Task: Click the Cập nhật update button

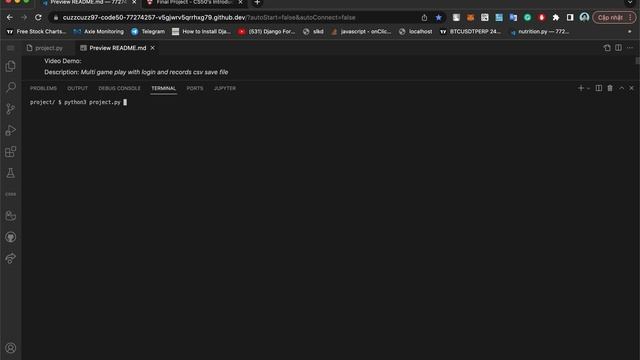Action: click(614, 18)
